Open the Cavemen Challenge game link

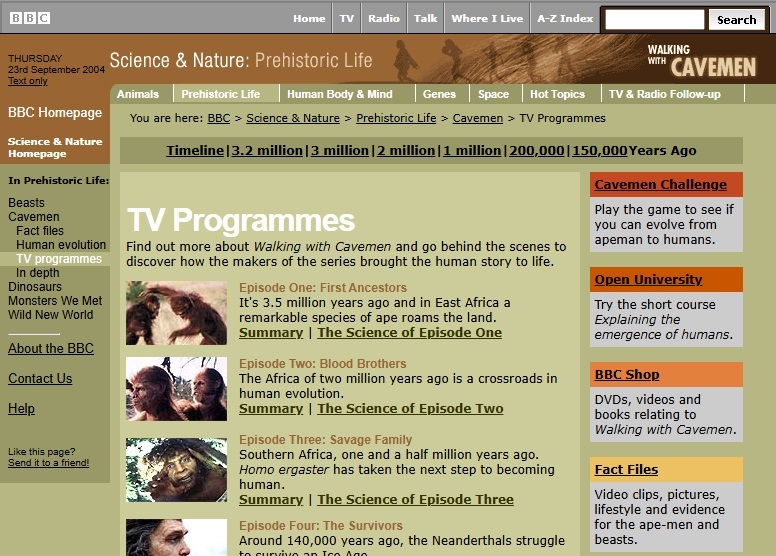(x=661, y=185)
